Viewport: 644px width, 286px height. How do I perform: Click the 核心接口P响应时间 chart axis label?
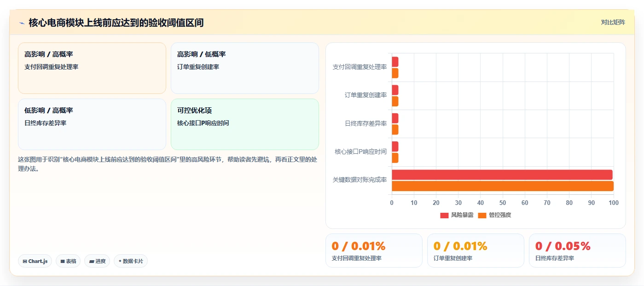361,152
